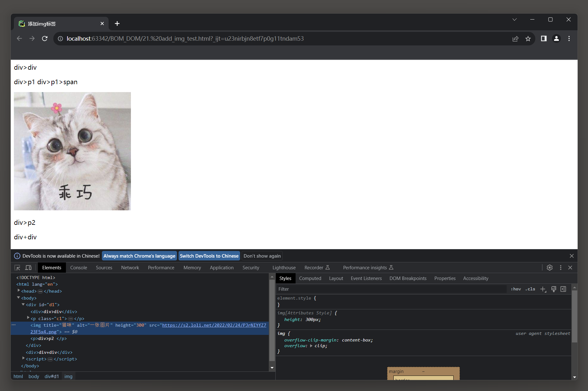
Task: Select the body breadcrumb
Action: click(34, 376)
